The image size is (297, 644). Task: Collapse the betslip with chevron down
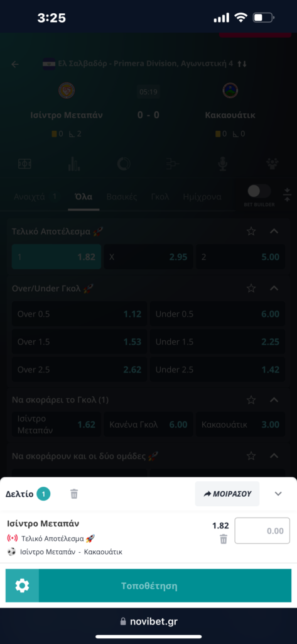pyautogui.click(x=278, y=494)
